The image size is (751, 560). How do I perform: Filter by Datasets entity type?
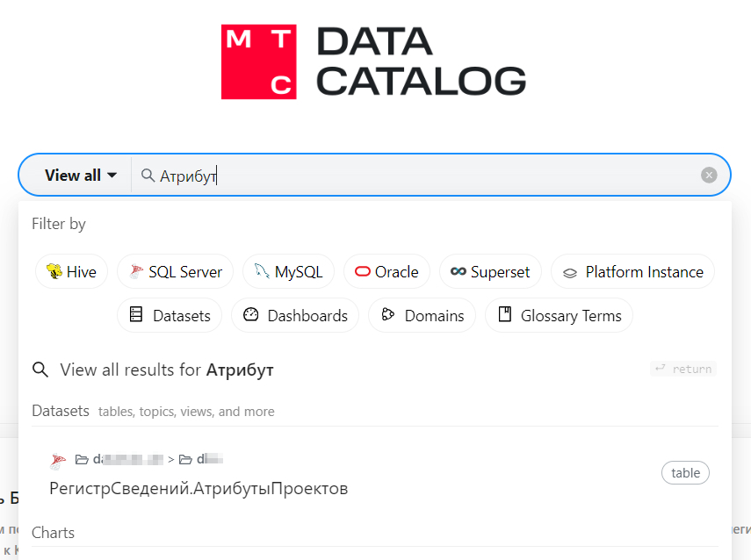point(170,316)
